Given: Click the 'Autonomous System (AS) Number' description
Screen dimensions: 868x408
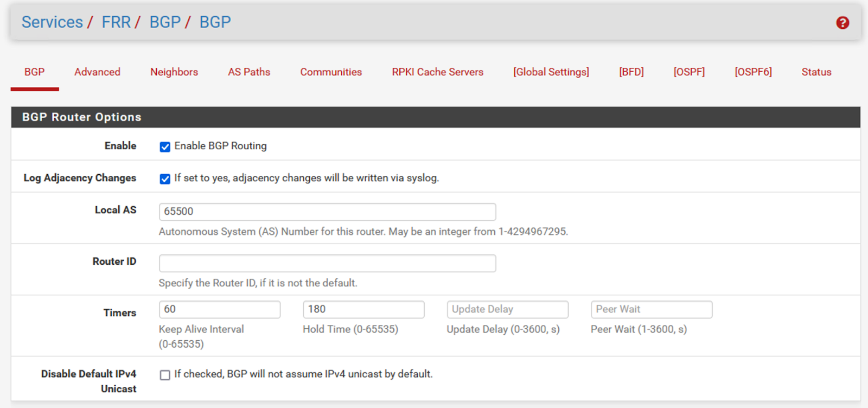Looking at the screenshot, I should point(363,232).
